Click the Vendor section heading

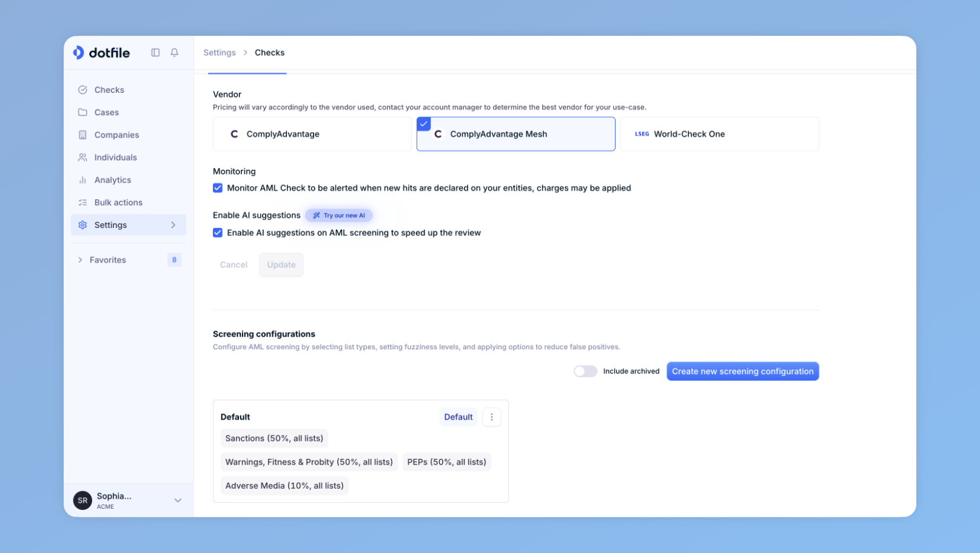coord(227,95)
